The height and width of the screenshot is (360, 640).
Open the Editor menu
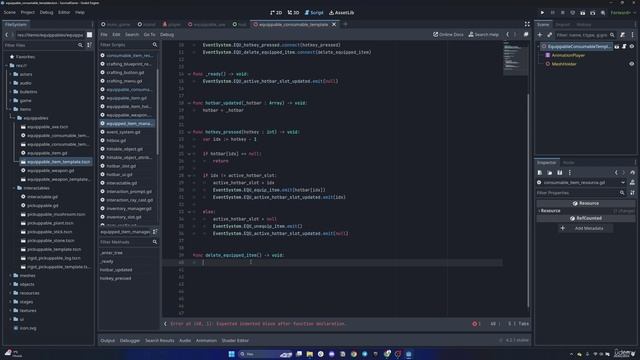(64, 12)
